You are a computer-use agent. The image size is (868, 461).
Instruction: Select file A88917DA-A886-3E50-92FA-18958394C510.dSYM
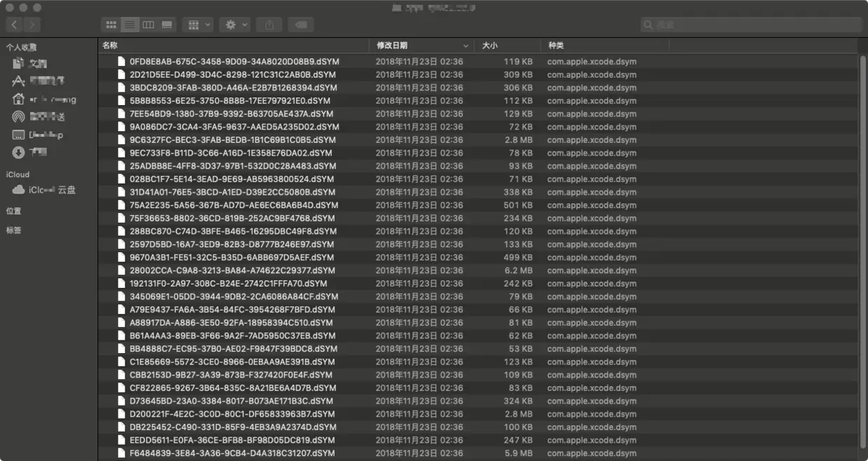[231, 323]
